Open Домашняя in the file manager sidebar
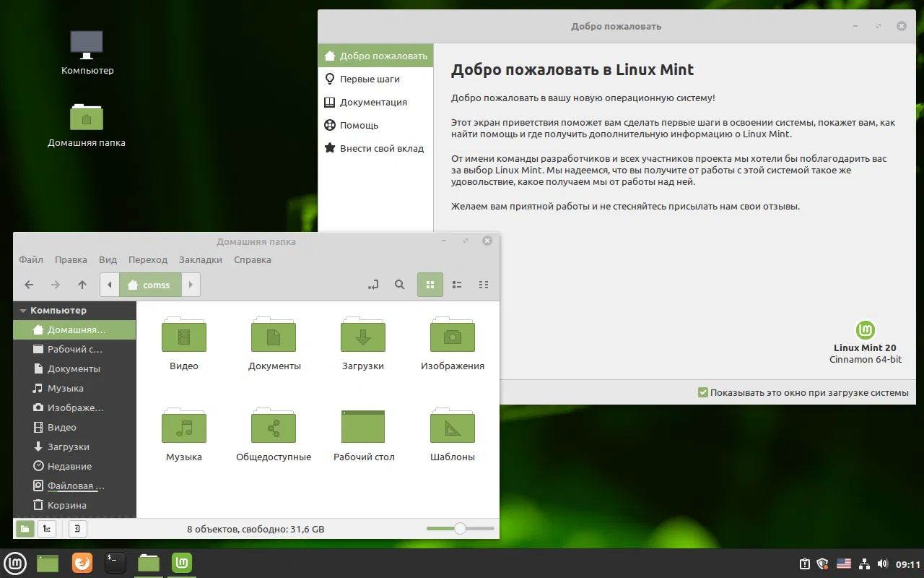Screen dimensions: 924x578 coord(74,330)
